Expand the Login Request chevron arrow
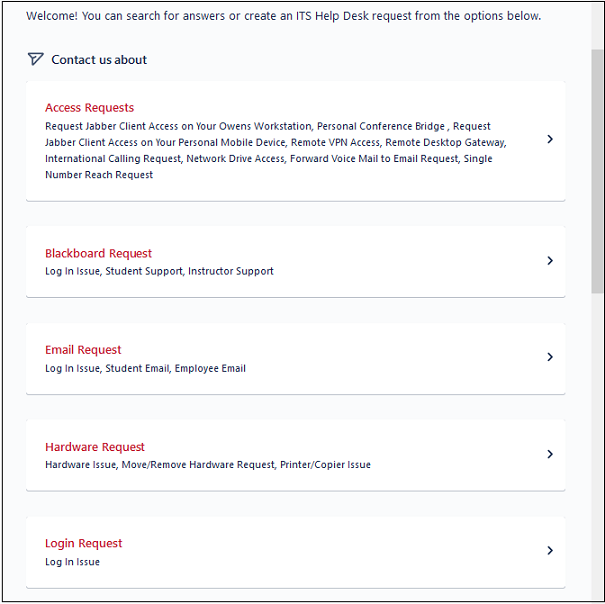Viewport: 605px width, 604px height. point(550,551)
